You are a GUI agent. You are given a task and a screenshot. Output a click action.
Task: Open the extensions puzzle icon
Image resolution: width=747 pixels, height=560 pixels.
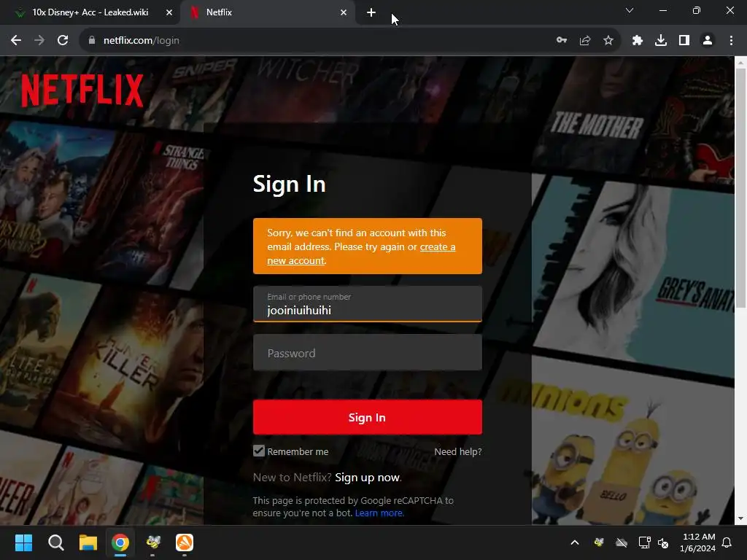pyautogui.click(x=638, y=41)
